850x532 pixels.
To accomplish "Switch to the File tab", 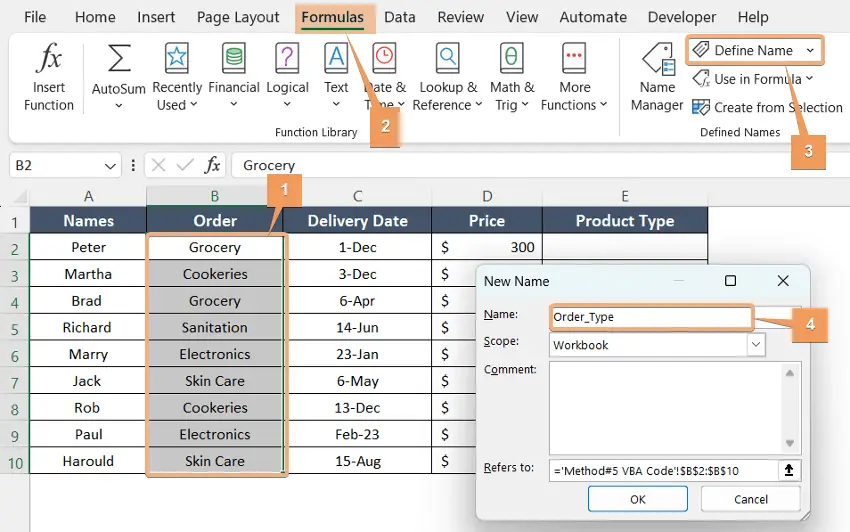I will [x=35, y=17].
